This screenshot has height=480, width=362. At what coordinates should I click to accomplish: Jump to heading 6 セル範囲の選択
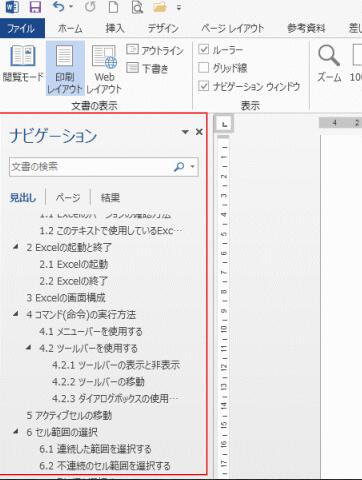62,432
